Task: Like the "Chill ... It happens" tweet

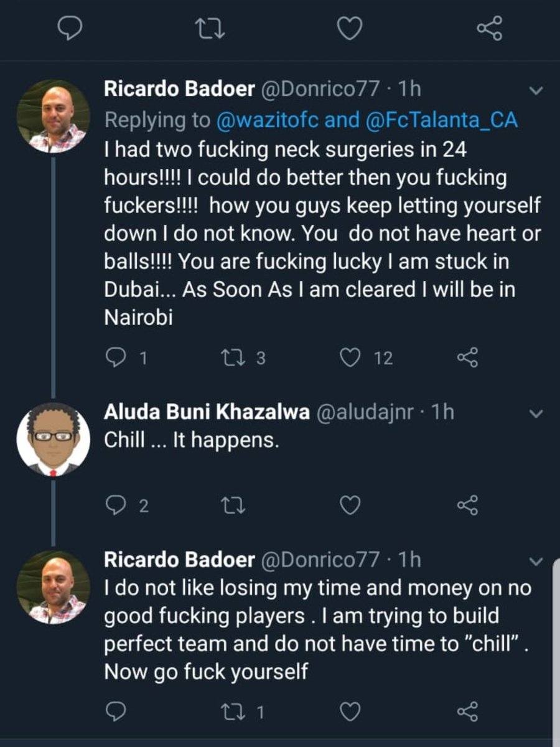Action: coord(350,505)
